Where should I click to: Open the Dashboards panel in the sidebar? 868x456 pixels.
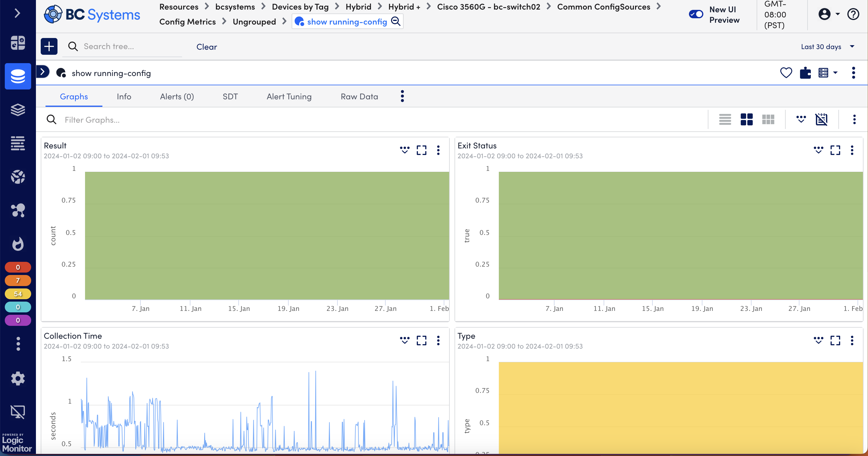pos(18,43)
